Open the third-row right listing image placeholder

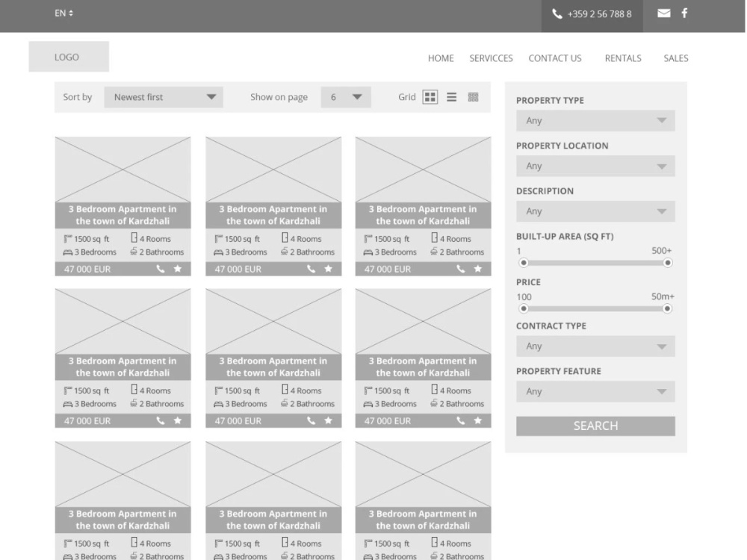coord(423,474)
